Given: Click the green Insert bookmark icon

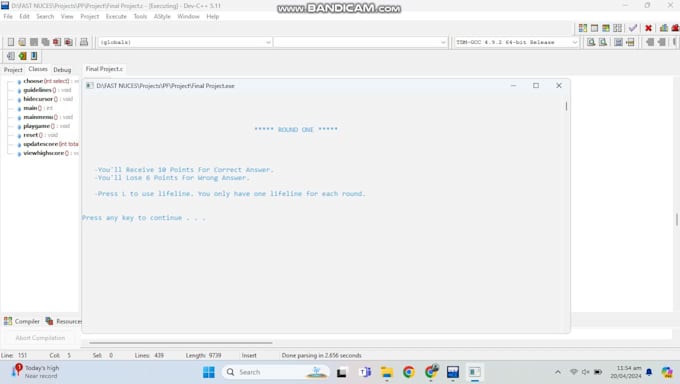Looking at the screenshot, I should tap(22, 56).
